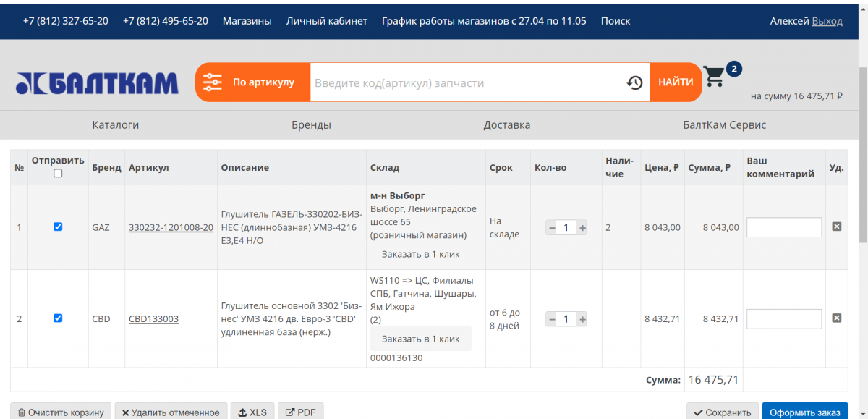Set quantity field value in CBD row
The width and height of the screenshot is (868, 419).
tap(566, 318)
